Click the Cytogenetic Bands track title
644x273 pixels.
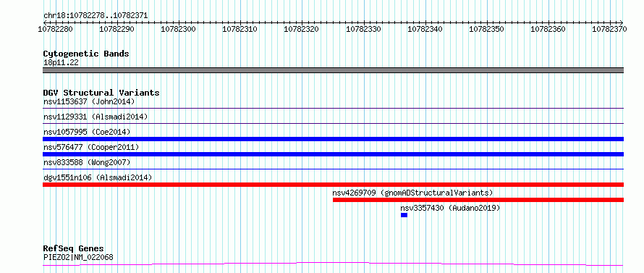pyautogui.click(x=86, y=54)
